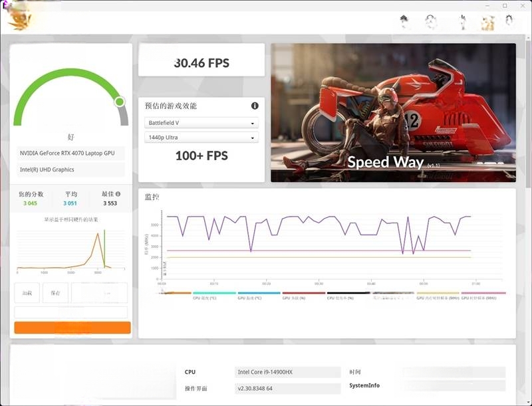
Task: Click the 监控 section heading
Action: 152,197
